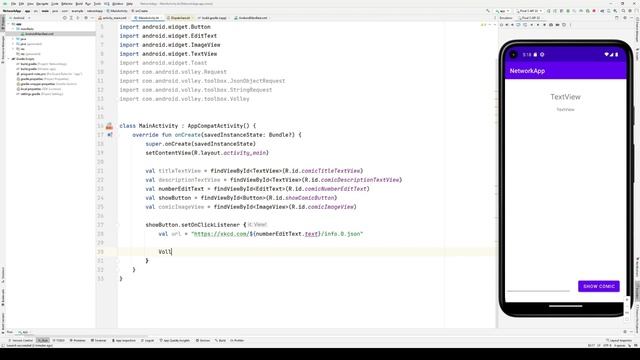Open emulator extended controls more icon
640x360 pixels.
[570, 24]
